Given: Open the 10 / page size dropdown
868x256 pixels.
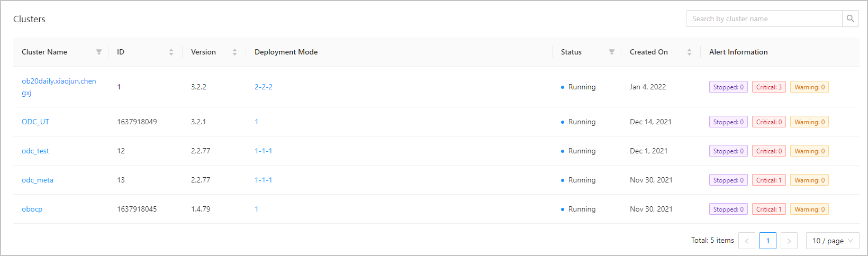Looking at the screenshot, I should (x=833, y=241).
